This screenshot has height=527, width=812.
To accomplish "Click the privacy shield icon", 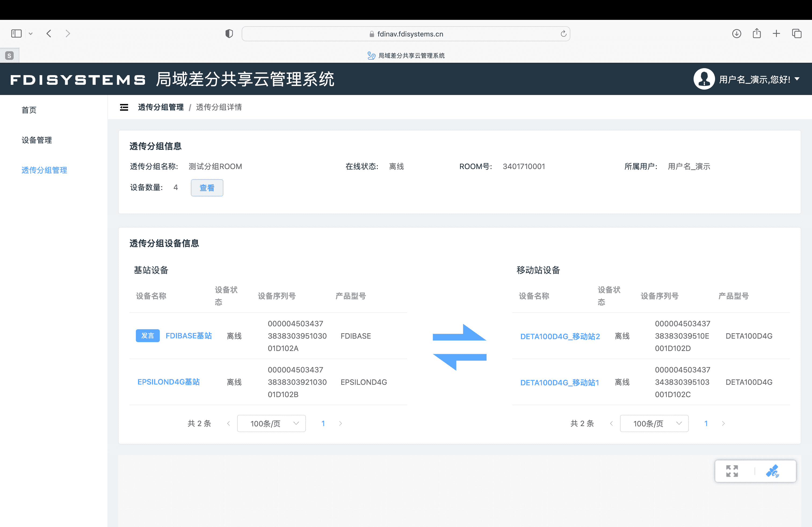I will tap(229, 33).
